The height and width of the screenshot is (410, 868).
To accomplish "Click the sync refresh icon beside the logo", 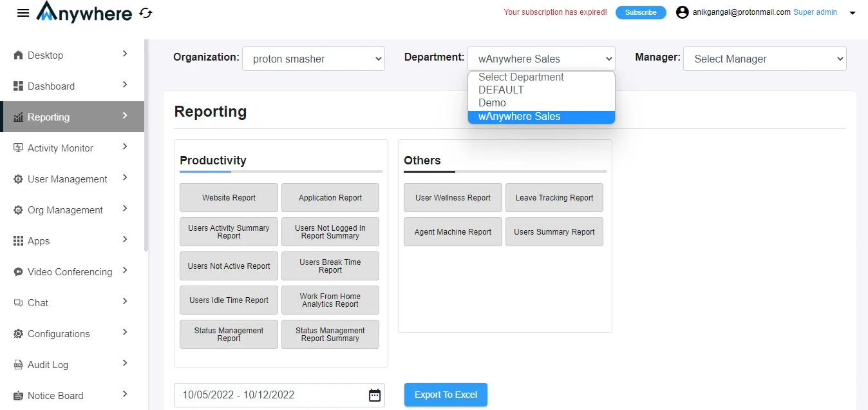I will click(146, 13).
